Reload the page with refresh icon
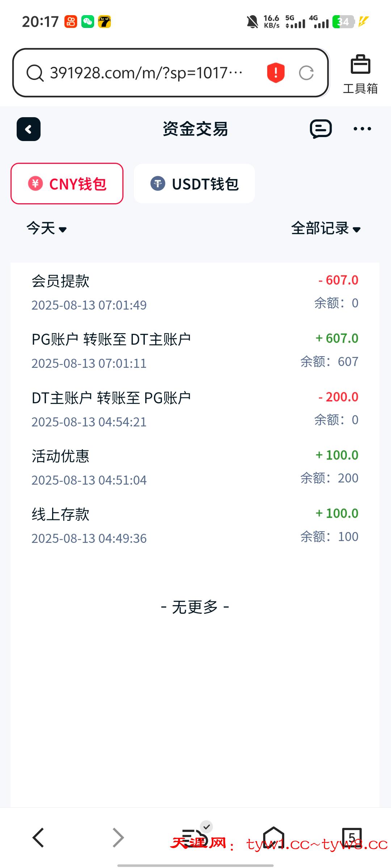The width and height of the screenshot is (391, 868). coord(306,73)
